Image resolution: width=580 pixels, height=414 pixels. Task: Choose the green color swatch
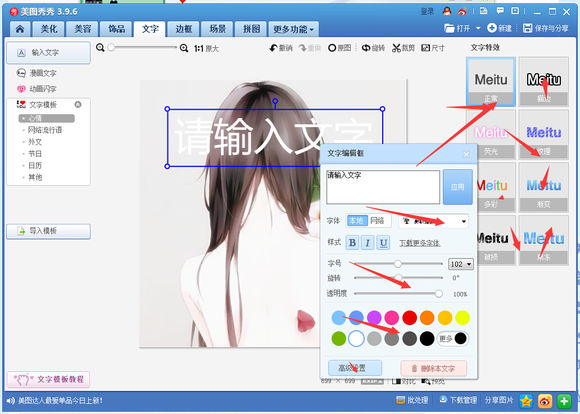pos(338,339)
